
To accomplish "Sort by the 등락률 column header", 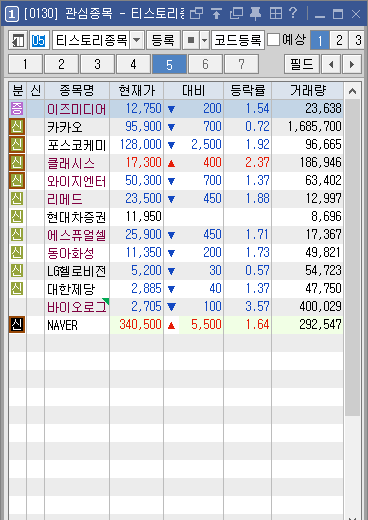I will [248, 91].
